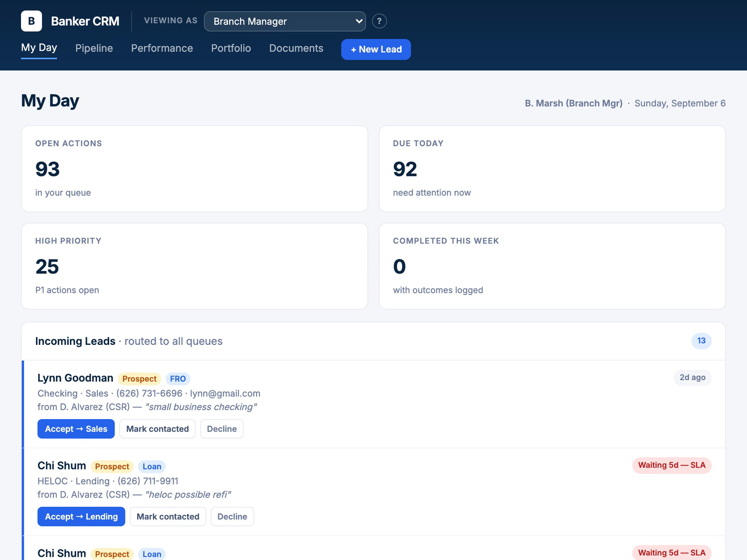This screenshot has height=560, width=747.
Task: Decline the Lynn Goodman lead
Action: click(222, 429)
